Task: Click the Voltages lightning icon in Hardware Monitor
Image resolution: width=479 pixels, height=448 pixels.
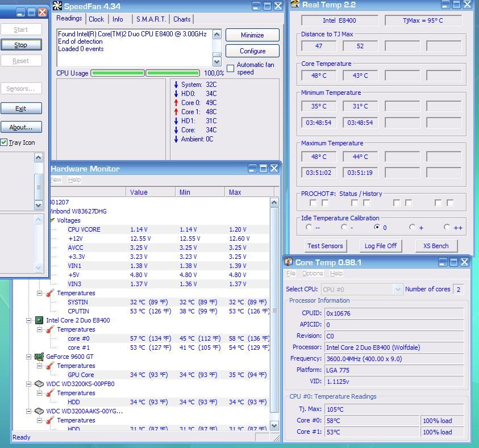Action: click(x=52, y=220)
